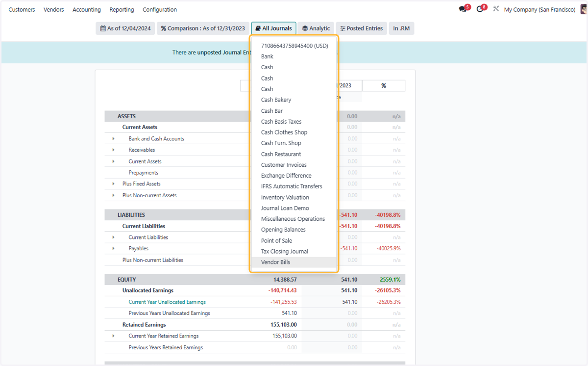Click the Retained Earnings subtotal label
This screenshot has width=588, height=366.
point(144,325)
